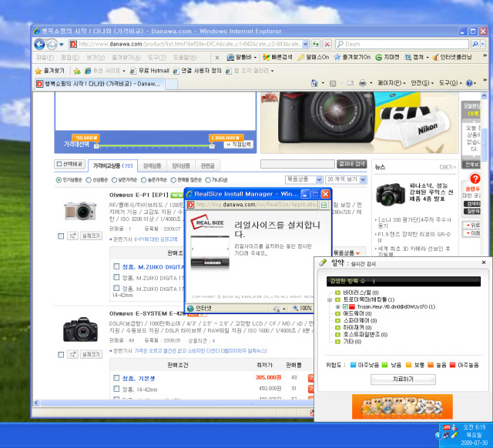Screen dimensions: 493x448
Task: Add Olympus E-P1 to wishlist icon
Action: [x=72, y=236]
